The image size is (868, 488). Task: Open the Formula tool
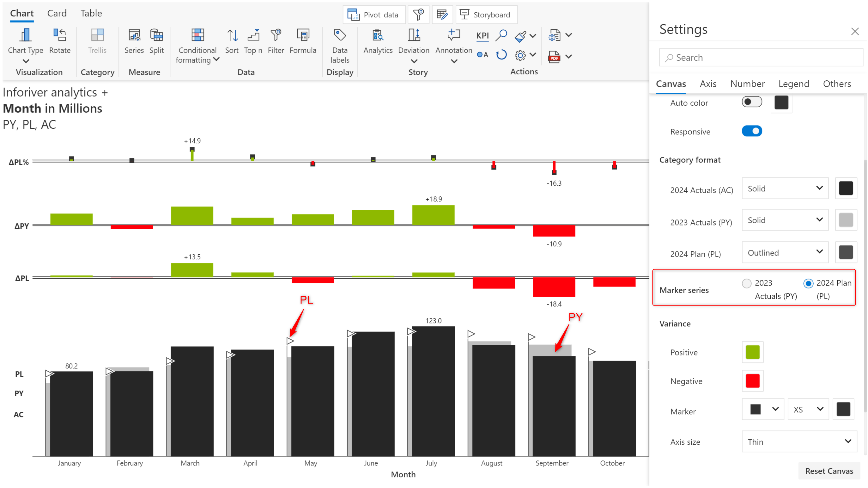pyautogui.click(x=303, y=35)
